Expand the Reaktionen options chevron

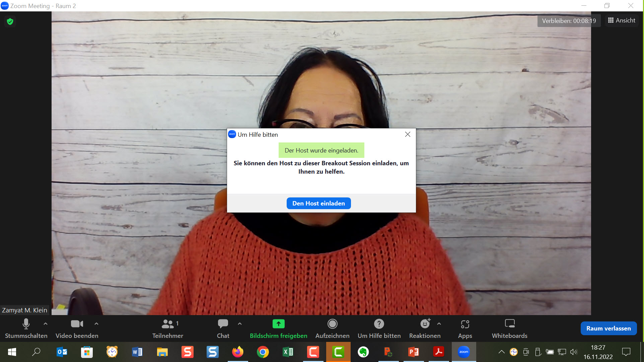click(439, 324)
